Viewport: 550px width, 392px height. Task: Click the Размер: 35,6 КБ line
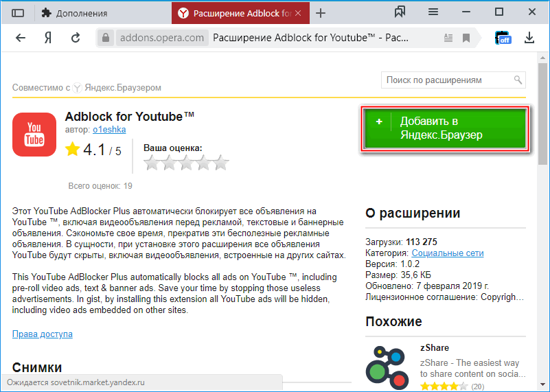click(x=398, y=275)
